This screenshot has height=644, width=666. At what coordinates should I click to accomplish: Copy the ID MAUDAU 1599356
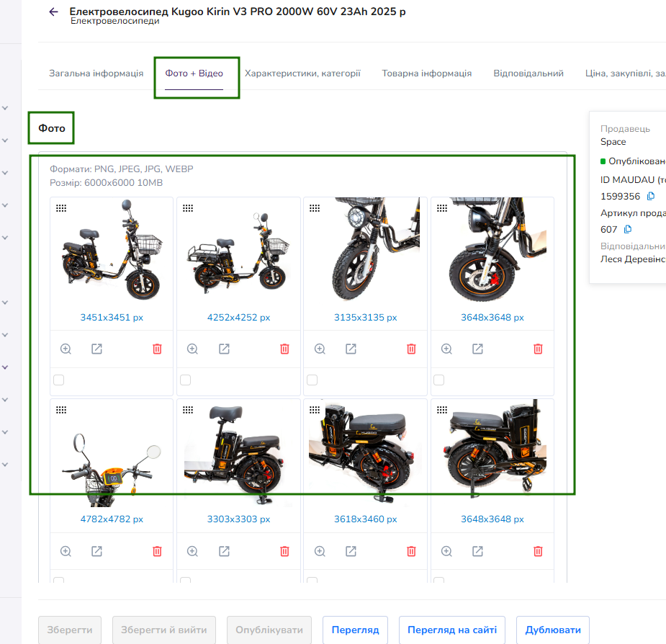[650, 196]
